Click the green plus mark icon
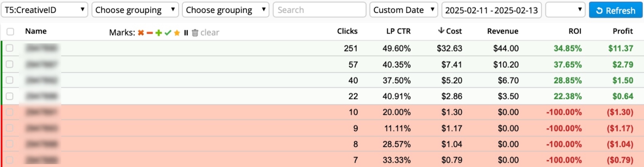Viewport: 644px width, 167px height. pyautogui.click(x=159, y=33)
